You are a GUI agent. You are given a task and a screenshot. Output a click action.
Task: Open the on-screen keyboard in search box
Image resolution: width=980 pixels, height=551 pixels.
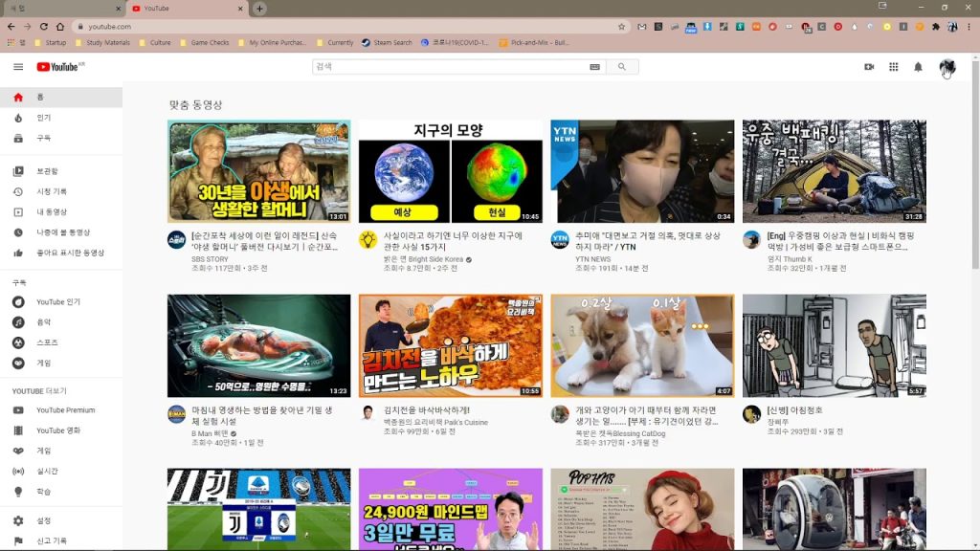point(594,67)
